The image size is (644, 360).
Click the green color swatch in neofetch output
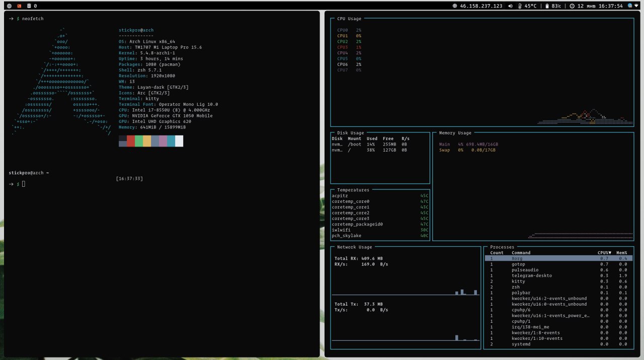[x=139, y=141]
